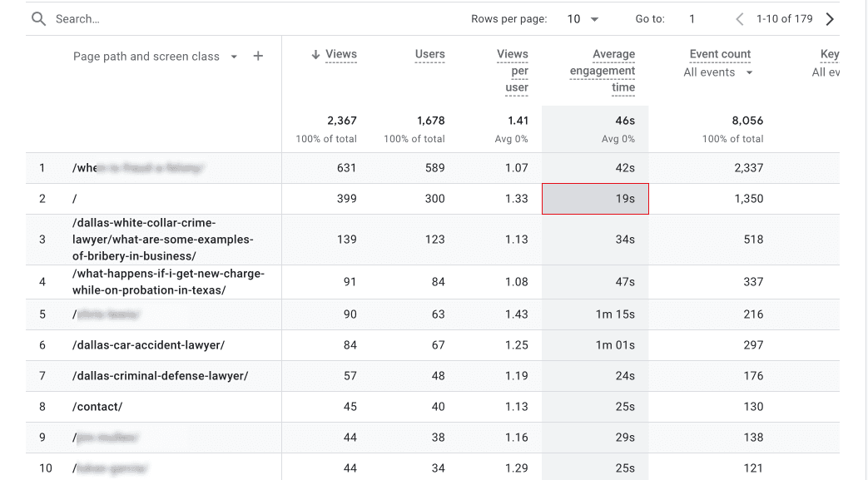Open Rows per page dropdown
This screenshot has height=480, width=868.
tap(583, 19)
